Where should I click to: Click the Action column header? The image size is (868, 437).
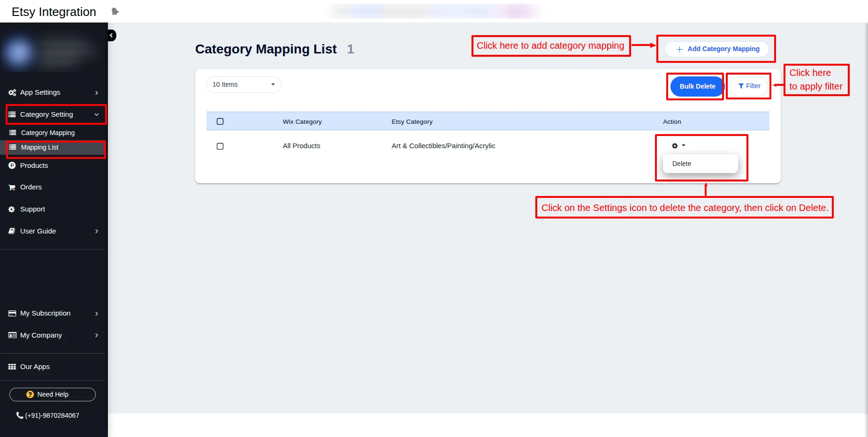[672, 122]
